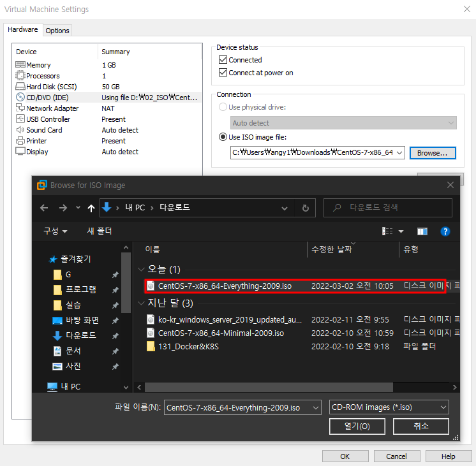Select Use physical drive radio button
Viewport: 476px width, 466px height.
pos(223,107)
